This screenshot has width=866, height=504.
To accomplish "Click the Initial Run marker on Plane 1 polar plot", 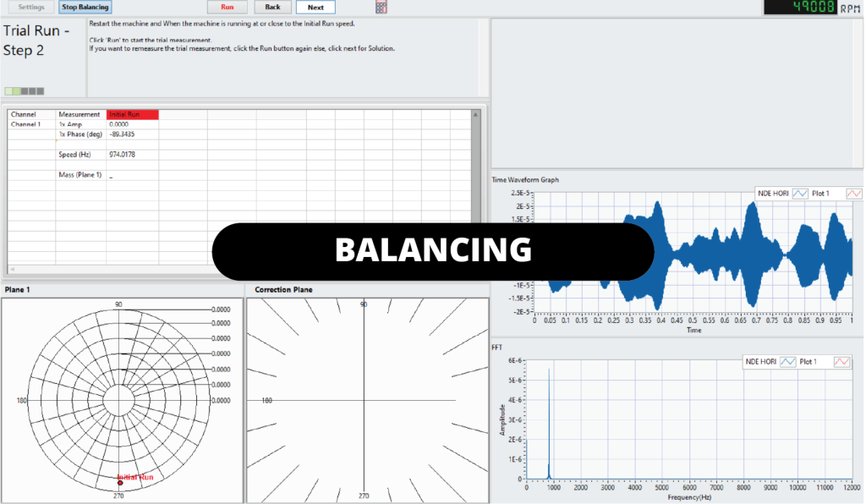I will pos(120,483).
